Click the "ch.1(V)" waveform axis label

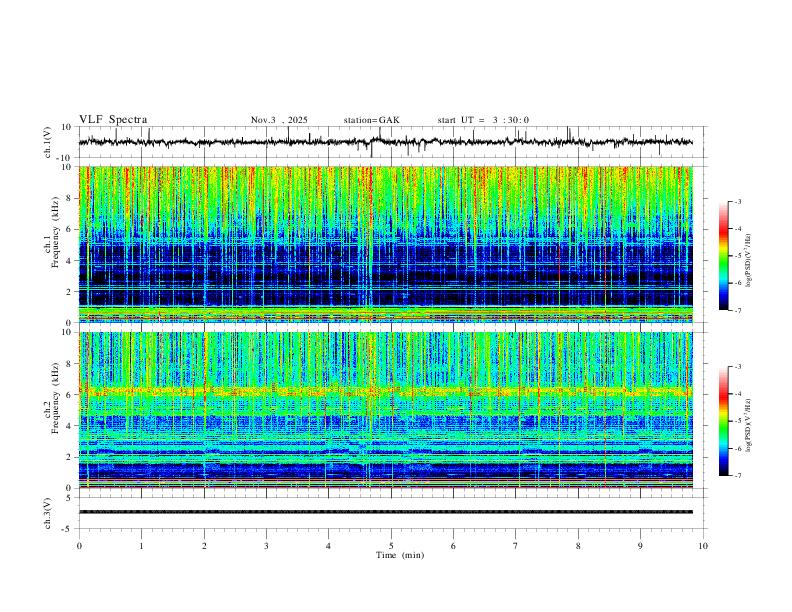(x=48, y=142)
